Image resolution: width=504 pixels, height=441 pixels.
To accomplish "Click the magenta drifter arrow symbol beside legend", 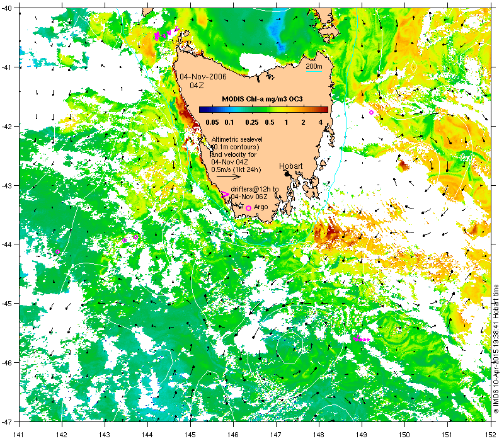I will pyautogui.click(x=226, y=194).
